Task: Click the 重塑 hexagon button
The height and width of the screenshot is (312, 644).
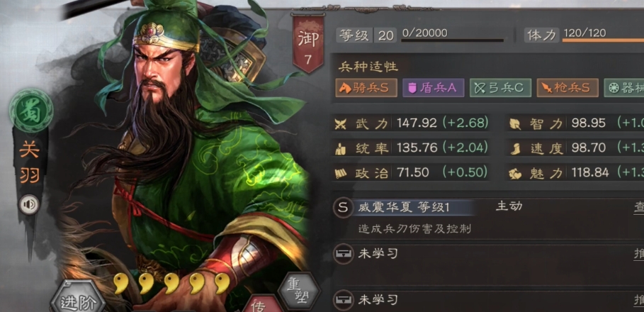Action: [x=298, y=292]
